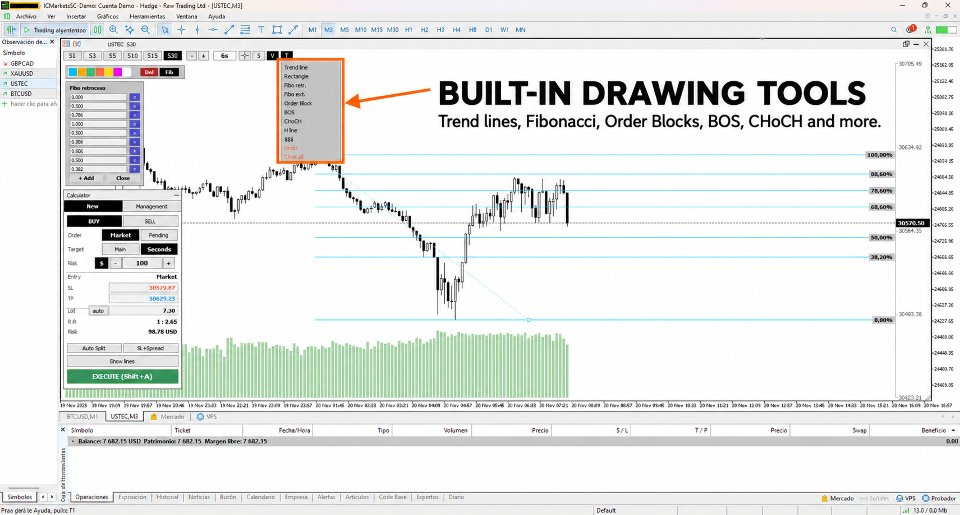Click the candlestick chart type icon

(97, 29)
